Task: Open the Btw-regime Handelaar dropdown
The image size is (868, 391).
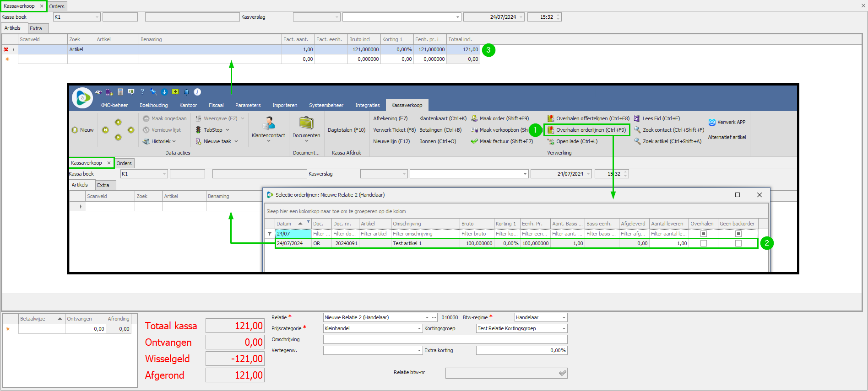Action: point(564,317)
